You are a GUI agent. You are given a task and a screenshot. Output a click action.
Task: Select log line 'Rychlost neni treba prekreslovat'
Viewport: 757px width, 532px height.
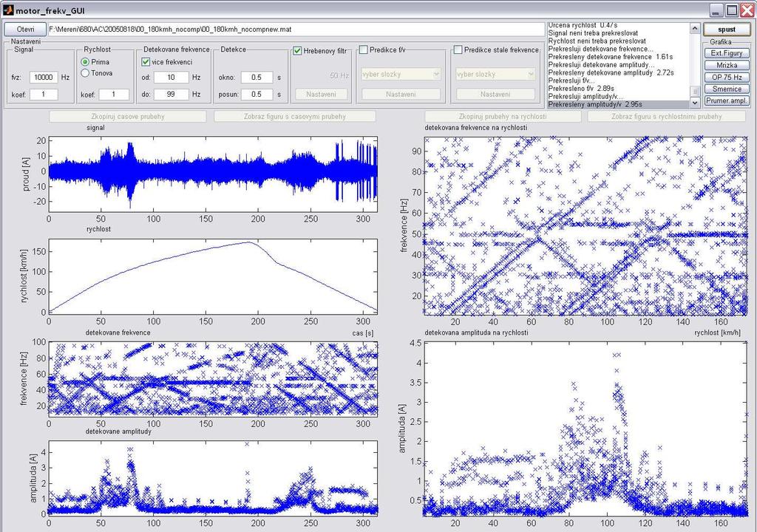pyautogui.click(x=619, y=41)
